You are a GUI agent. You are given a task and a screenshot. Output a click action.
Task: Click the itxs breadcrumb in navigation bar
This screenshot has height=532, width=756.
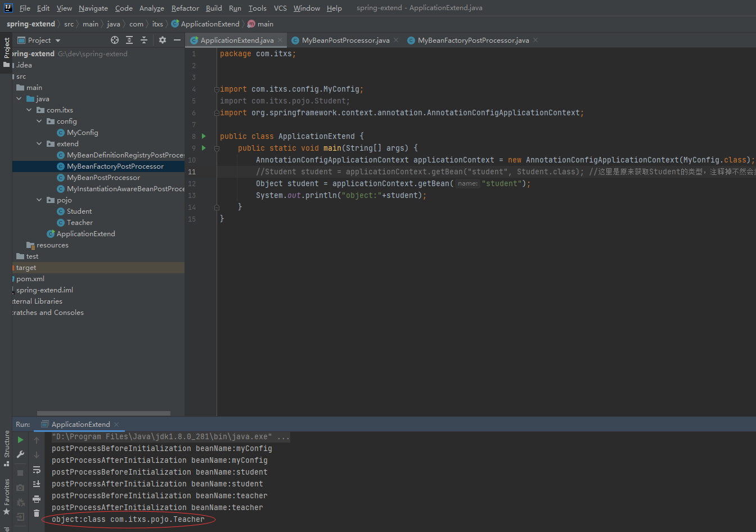(x=157, y=24)
